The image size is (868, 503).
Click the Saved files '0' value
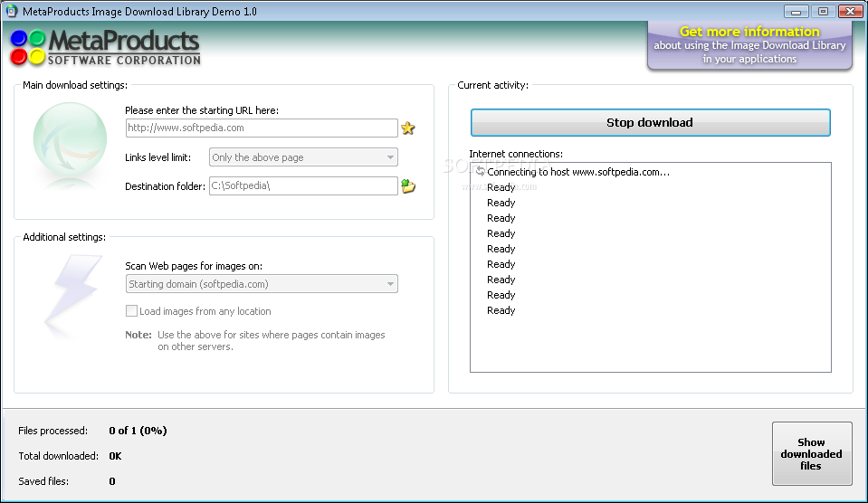(x=112, y=481)
